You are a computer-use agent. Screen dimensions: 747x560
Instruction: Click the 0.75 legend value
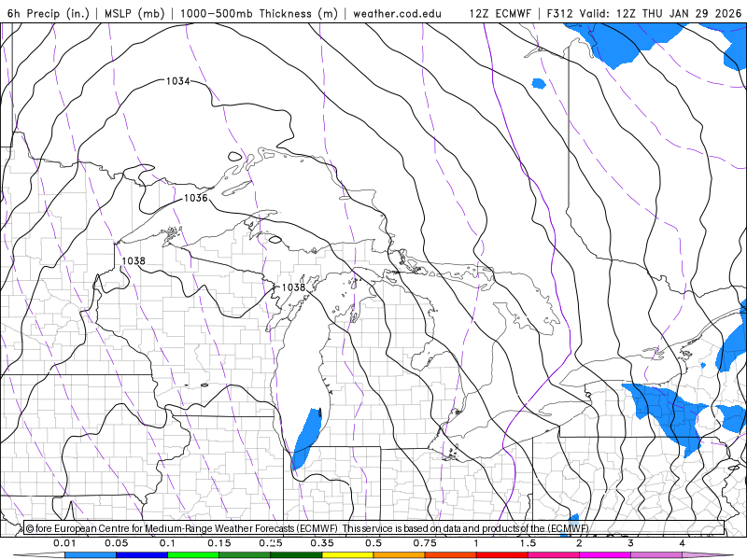(x=425, y=543)
